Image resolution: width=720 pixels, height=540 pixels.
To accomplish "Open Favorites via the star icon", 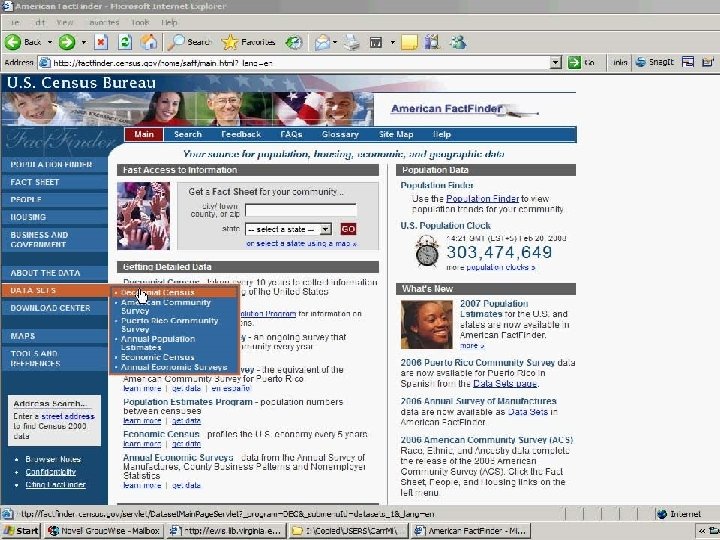I will 230,42.
